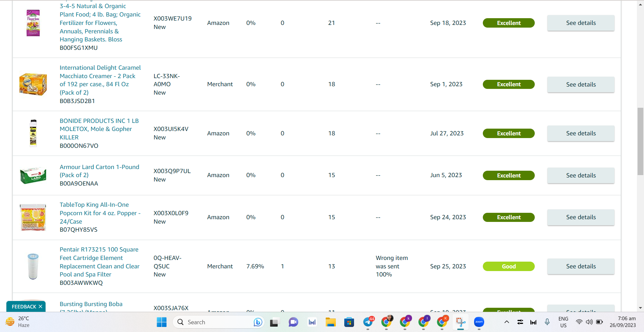
Task: Click the Excellent badge for BONIDE MOLETOX
Action: click(x=508, y=133)
